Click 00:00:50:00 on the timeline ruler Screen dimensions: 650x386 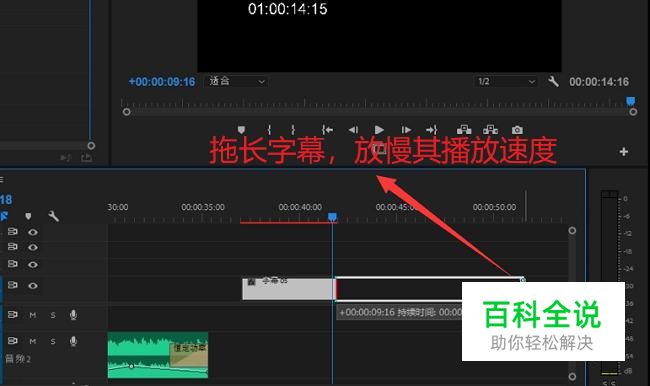(x=494, y=207)
